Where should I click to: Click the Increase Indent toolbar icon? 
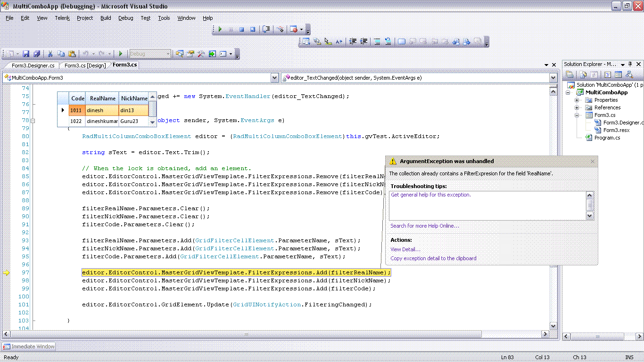(x=364, y=41)
